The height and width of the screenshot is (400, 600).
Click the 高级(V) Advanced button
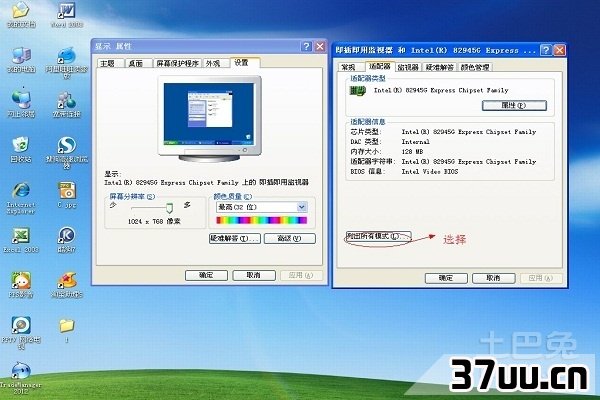point(290,238)
